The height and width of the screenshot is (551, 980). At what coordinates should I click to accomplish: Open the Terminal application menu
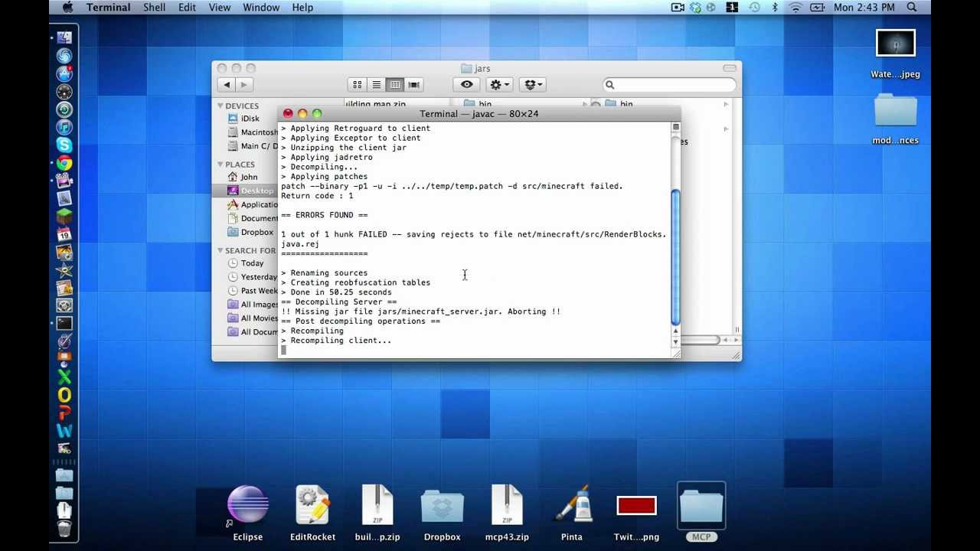click(108, 8)
